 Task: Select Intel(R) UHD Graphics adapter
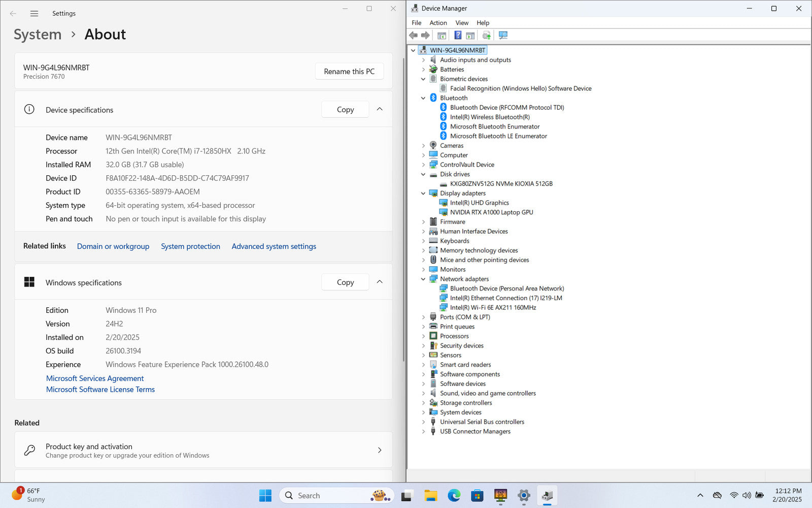pyautogui.click(x=479, y=203)
